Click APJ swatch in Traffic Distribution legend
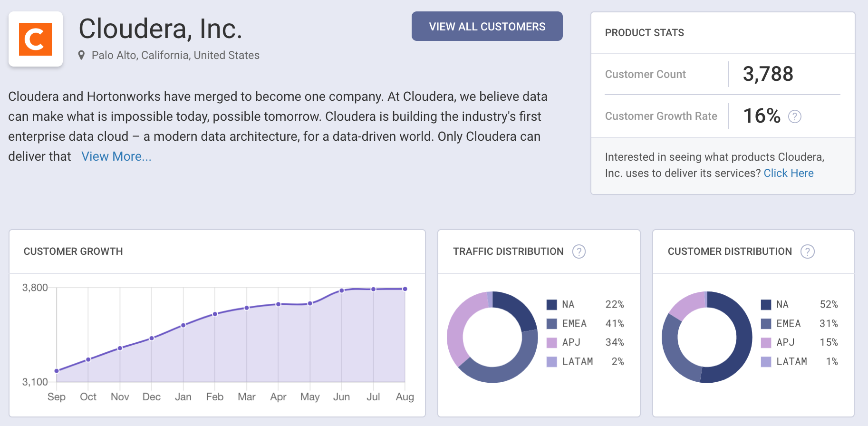This screenshot has height=426, width=868. (x=551, y=343)
